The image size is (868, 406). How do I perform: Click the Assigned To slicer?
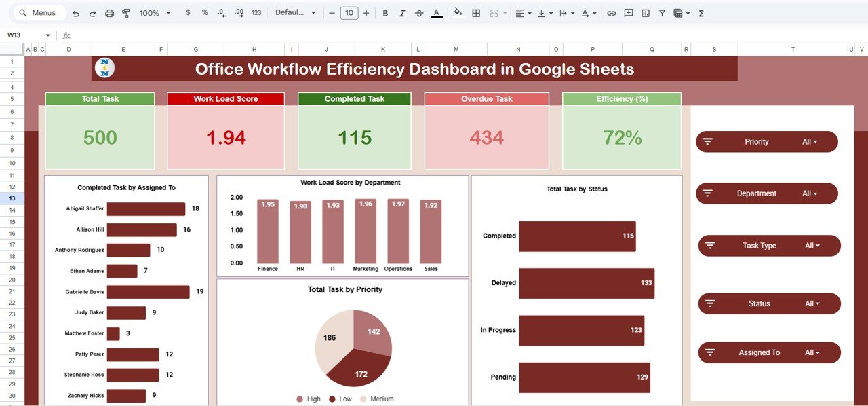[769, 352]
